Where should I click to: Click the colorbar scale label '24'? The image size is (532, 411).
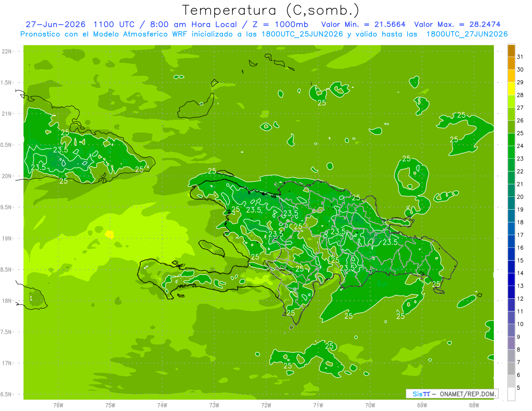[520, 146]
